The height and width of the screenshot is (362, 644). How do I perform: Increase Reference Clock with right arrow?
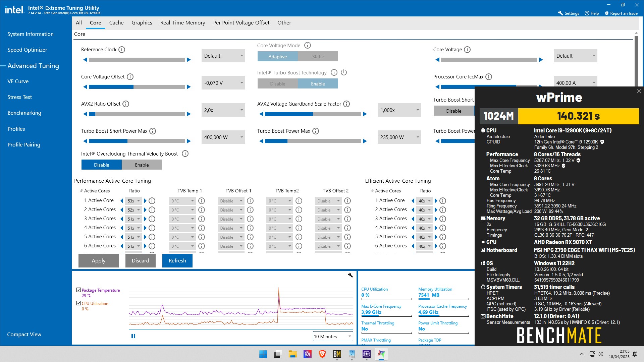click(189, 60)
